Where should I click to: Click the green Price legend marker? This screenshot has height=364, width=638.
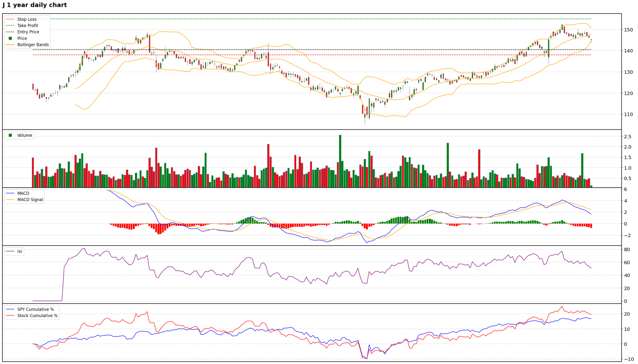tap(10, 38)
